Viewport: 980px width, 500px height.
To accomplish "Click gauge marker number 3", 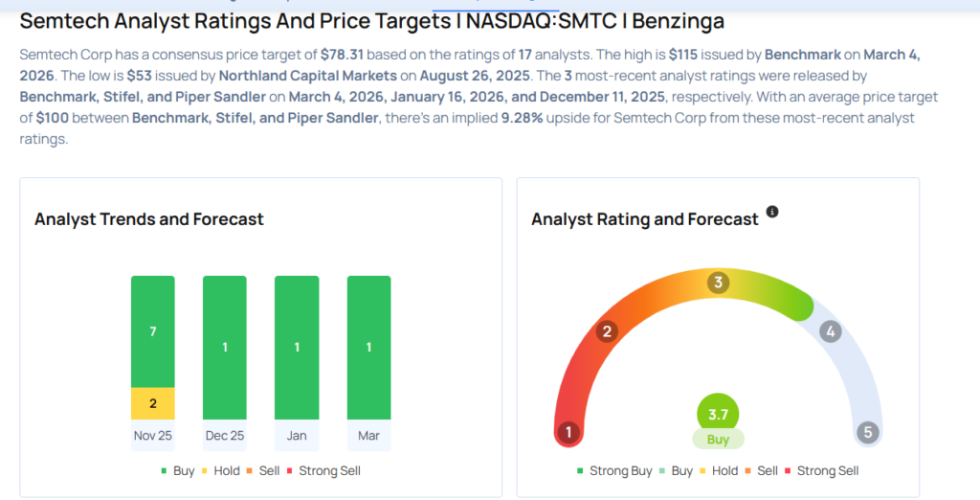I will pyautogui.click(x=718, y=283).
